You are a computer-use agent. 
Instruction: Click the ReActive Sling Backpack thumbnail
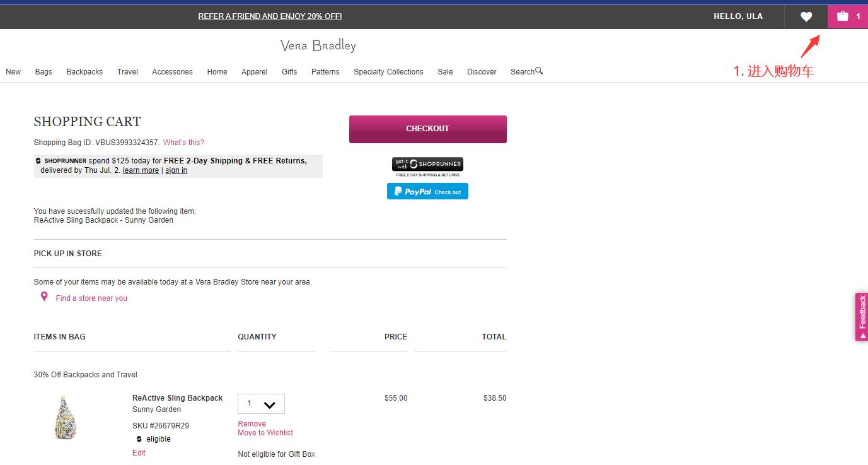click(65, 417)
